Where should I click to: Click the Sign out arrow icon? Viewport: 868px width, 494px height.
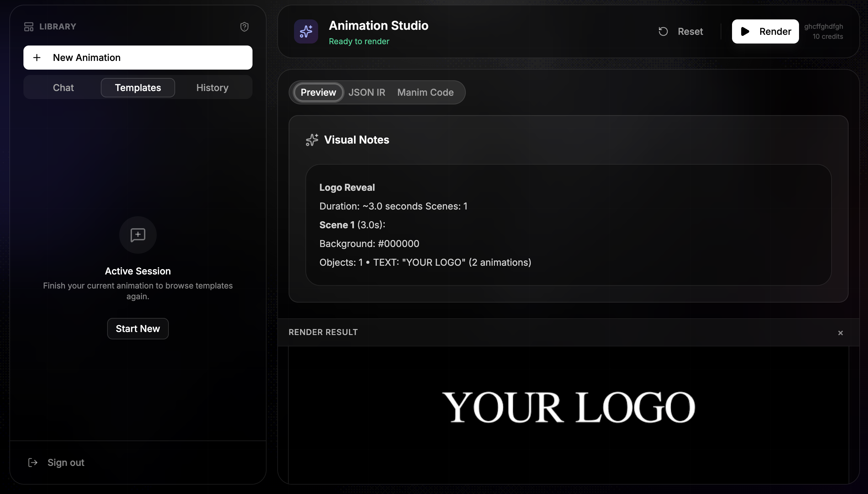click(x=32, y=463)
